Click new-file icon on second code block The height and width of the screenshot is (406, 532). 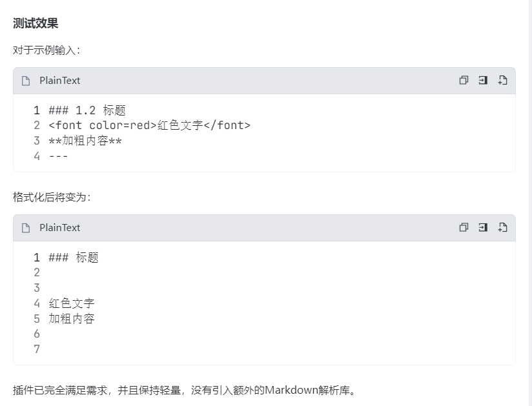click(502, 228)
